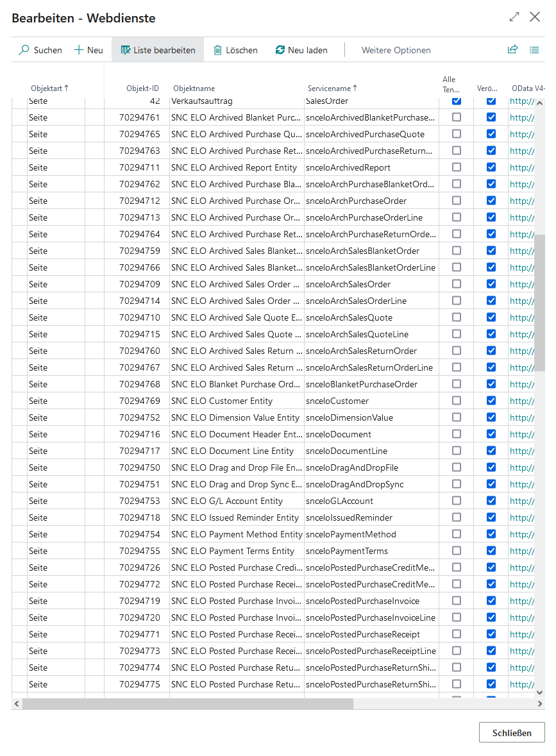Image resolution: width=556 pixels, height=756 pixels.
Task: Click the Neu laden refresh icon
Action: 280,50
